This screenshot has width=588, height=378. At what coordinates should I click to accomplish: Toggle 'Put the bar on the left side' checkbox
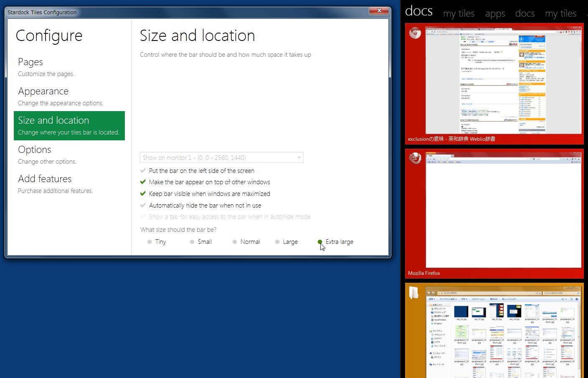pos(143,170)
